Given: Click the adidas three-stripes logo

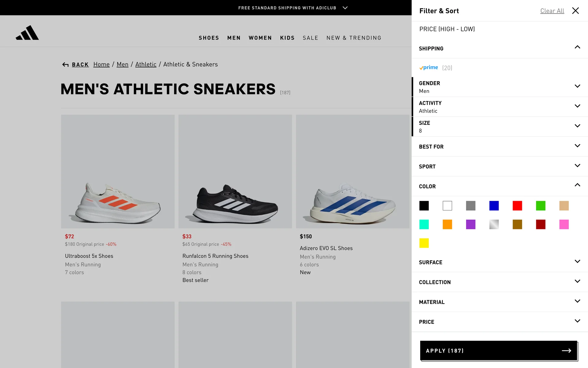Looking at the screenshot, I should pyautogui.click(x=27, y=33).
